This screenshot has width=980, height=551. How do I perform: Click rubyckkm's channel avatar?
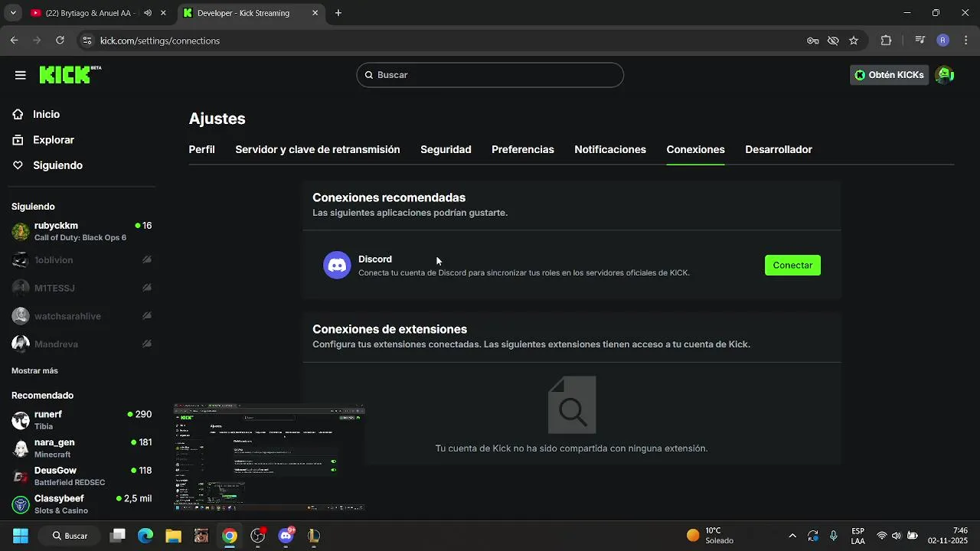(21, 231)
